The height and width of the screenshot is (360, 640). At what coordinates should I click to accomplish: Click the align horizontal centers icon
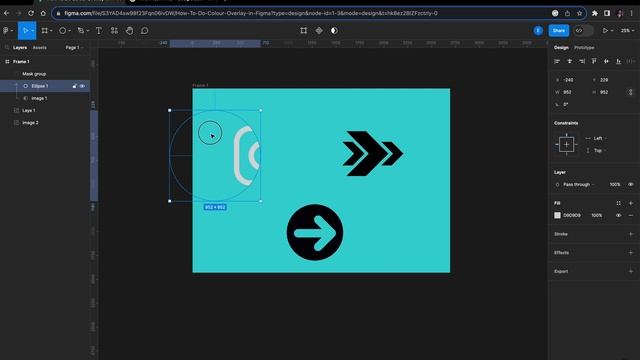coord(569,61)
